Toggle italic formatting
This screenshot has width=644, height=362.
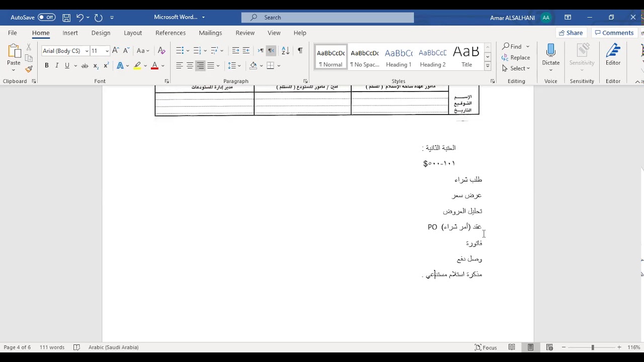point(57,66)
